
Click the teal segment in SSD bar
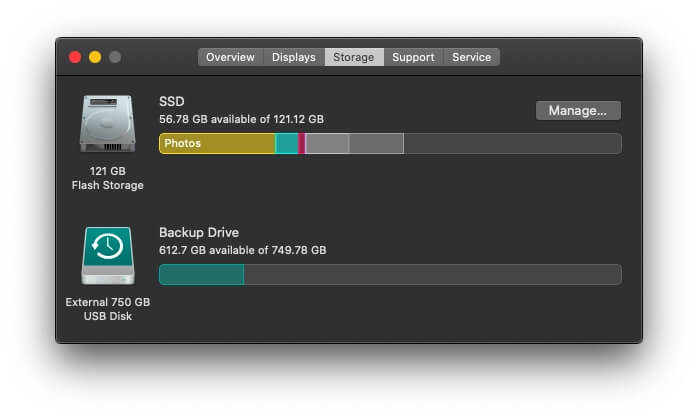point(287,144)
